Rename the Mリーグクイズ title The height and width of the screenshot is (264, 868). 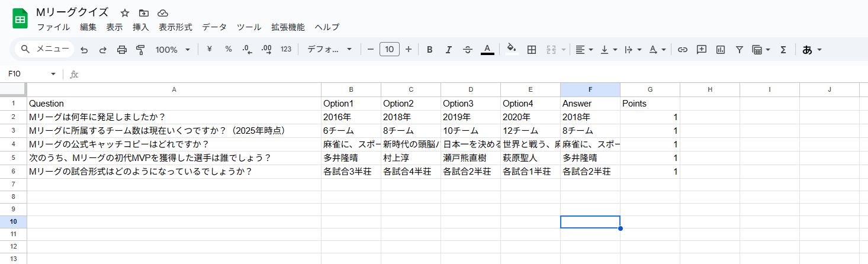(72, 12)
